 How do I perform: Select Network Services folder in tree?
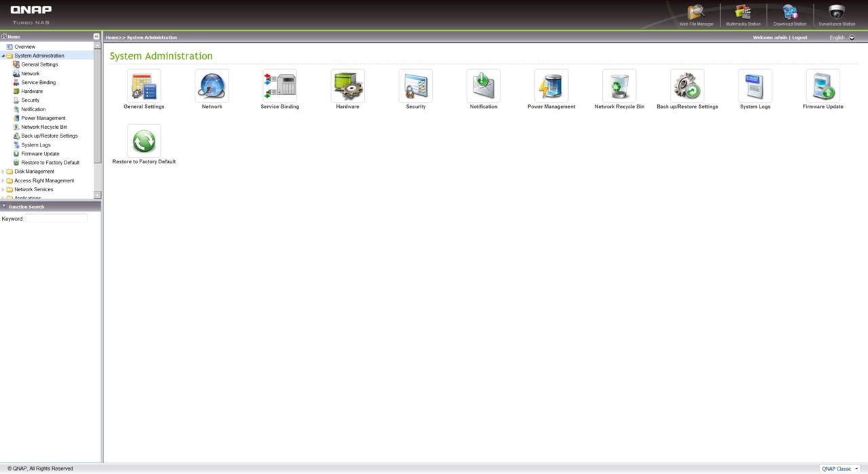[x=34, y=189]
